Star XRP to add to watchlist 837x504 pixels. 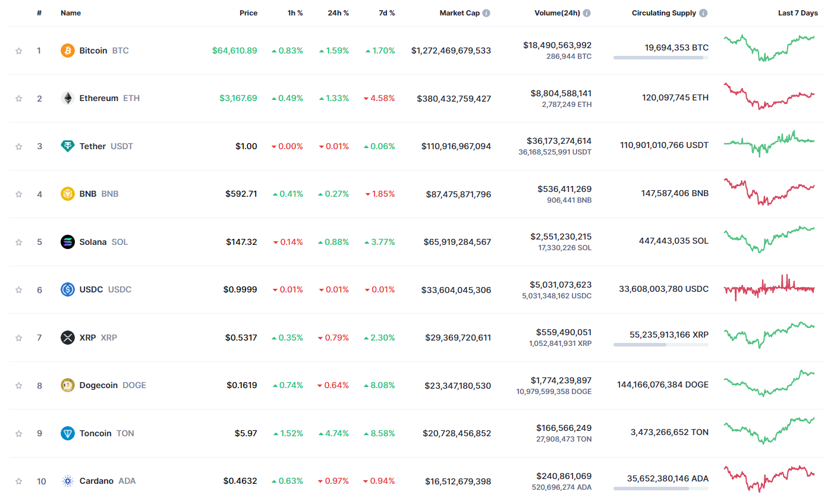tap(19, 338)
